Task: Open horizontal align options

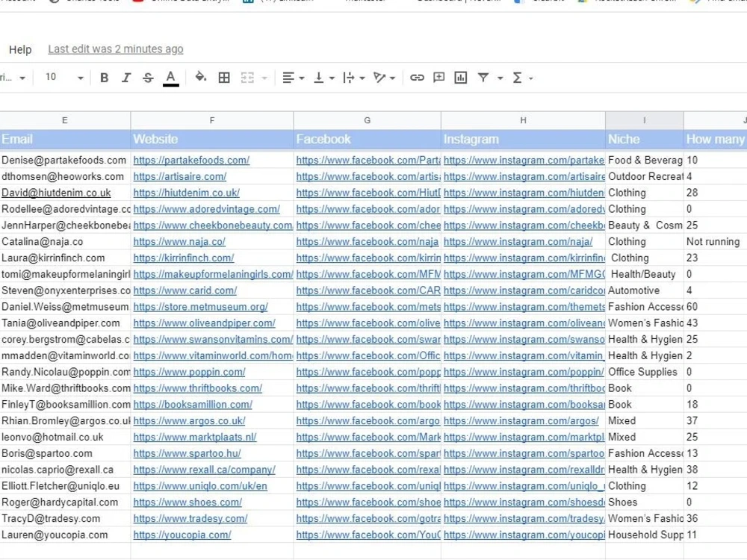Action: click(x=288, y=78)
